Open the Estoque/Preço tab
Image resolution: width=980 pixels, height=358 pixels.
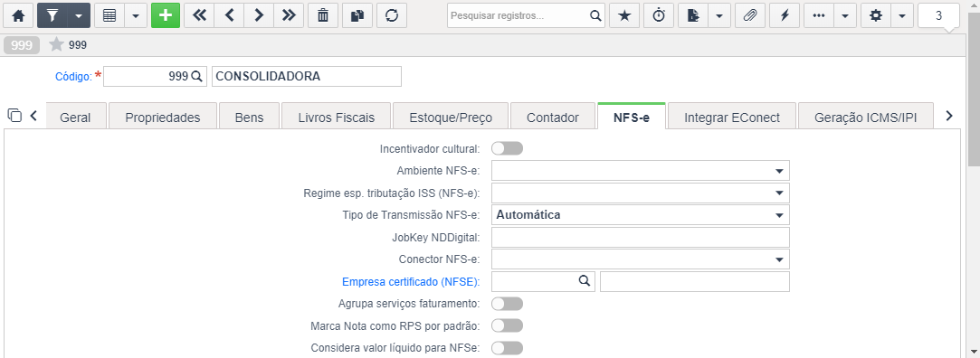pos(451,117)
